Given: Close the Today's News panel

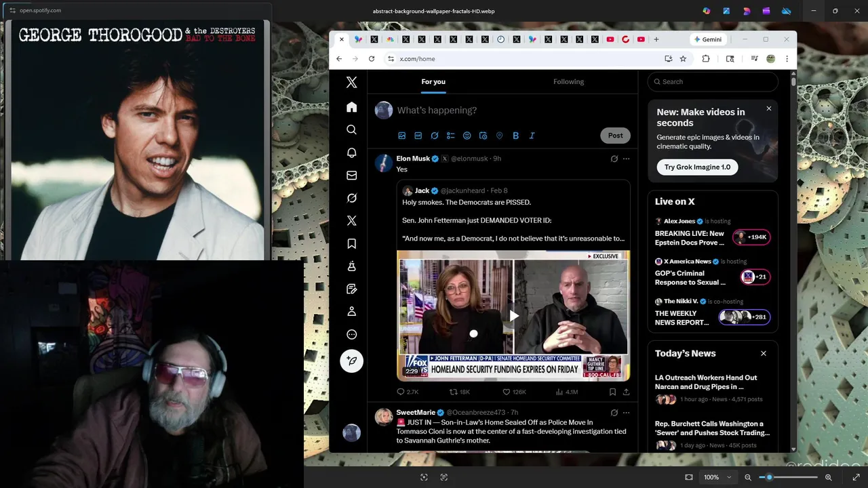Looking at the screenshot, I should 763,353.
